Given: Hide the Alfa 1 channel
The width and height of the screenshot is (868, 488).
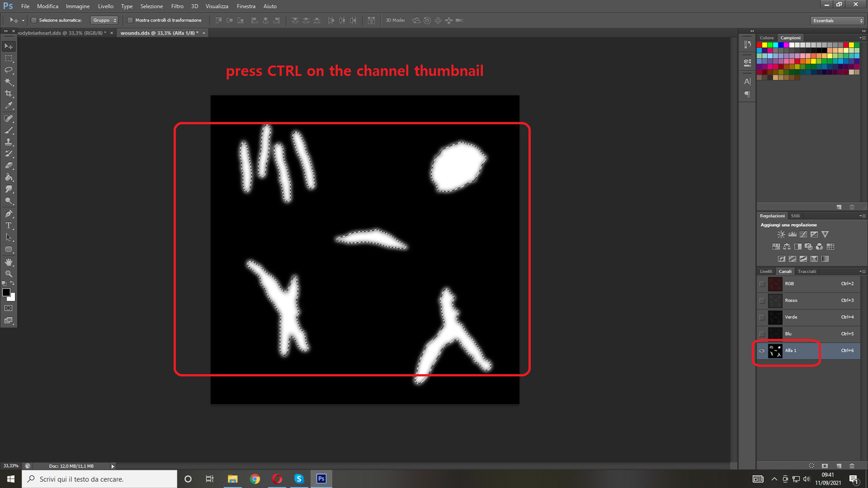Looking at the screenshot, I should tap(762, 350).
